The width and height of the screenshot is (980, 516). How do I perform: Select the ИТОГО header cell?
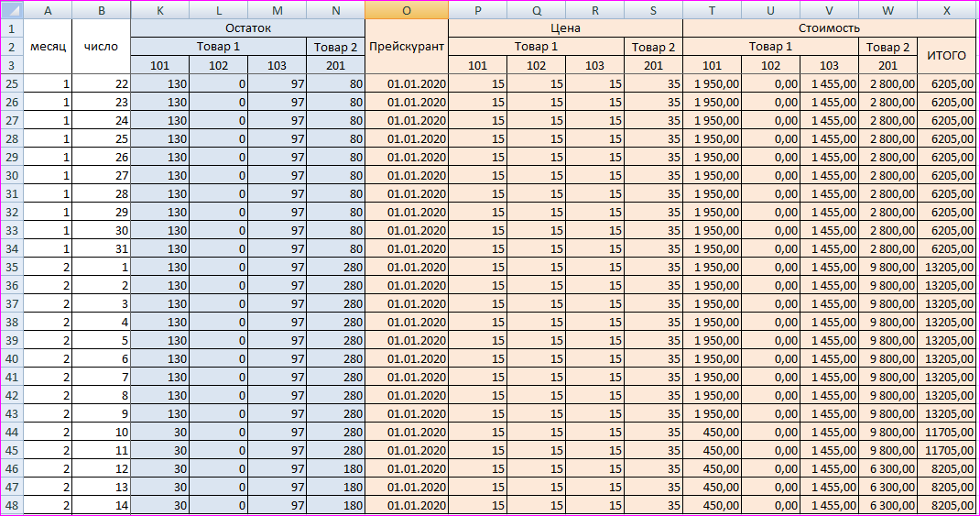pos(946,56)
